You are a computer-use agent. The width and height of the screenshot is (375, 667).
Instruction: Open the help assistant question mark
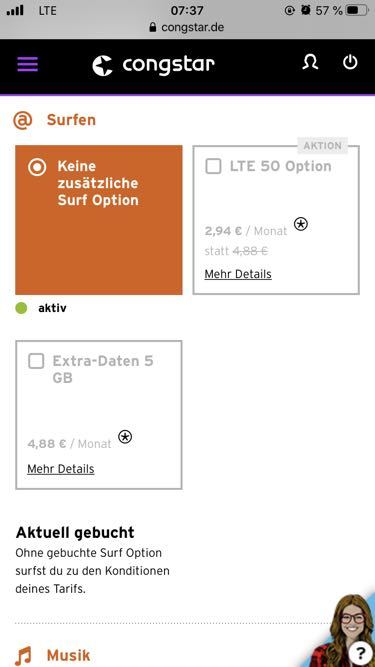(360, 652)
